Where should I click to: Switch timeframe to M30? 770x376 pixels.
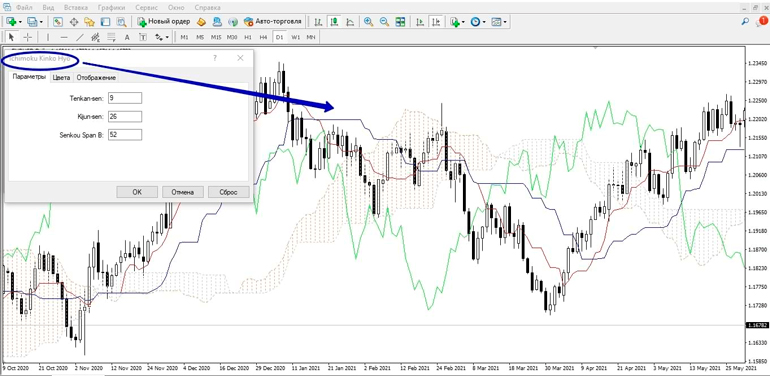(232, 37)
